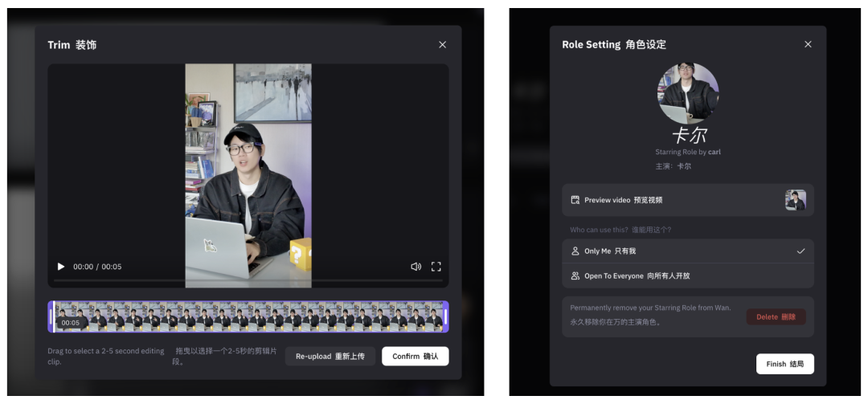The image size is (868, 404).
Task: Confirm the trimmed clip
Action: (415, 356)
